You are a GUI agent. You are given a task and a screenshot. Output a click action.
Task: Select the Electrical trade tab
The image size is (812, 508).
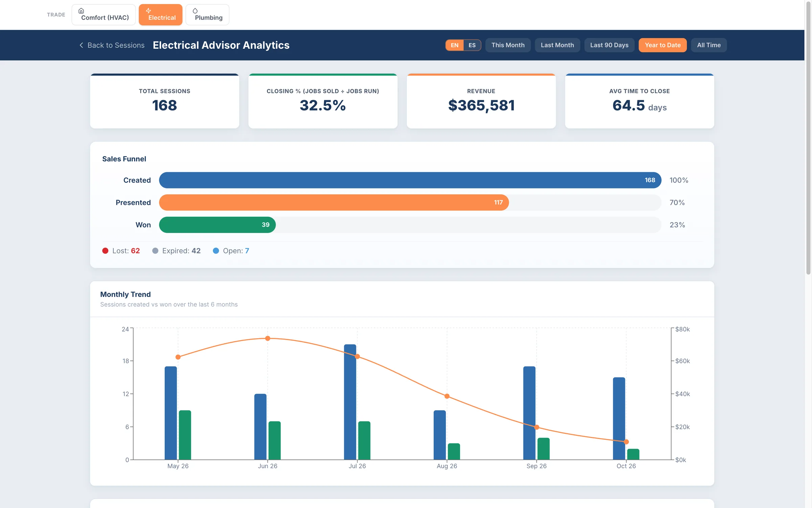[160, 15]
